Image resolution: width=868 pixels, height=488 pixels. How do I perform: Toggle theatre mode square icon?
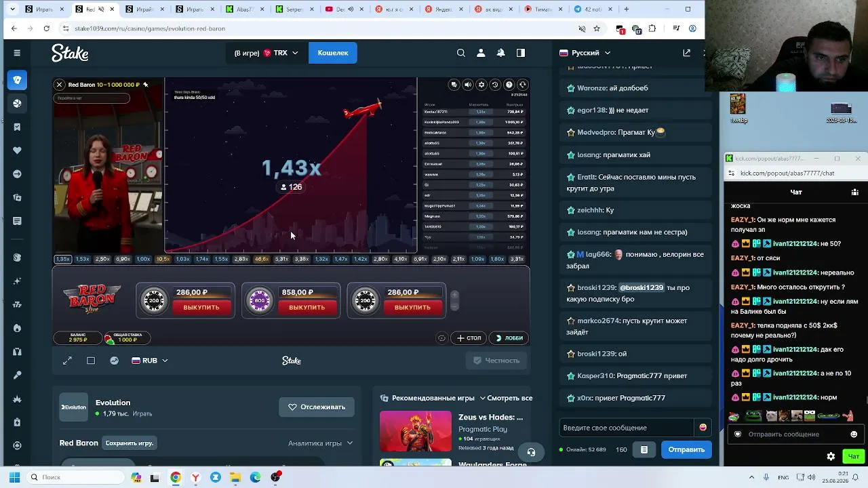(x=91, y=361)
